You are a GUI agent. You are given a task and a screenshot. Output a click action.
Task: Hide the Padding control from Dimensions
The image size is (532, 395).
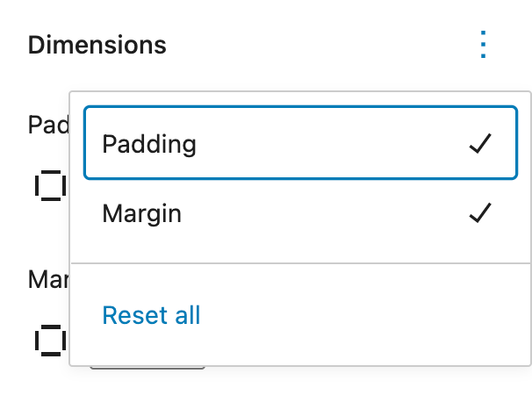click(x=300, y=142)
